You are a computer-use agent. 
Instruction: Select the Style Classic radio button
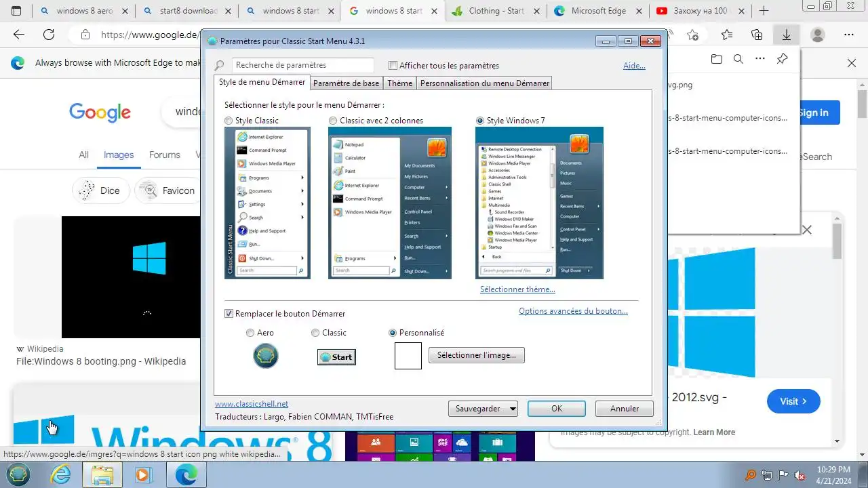click(229, 121)
